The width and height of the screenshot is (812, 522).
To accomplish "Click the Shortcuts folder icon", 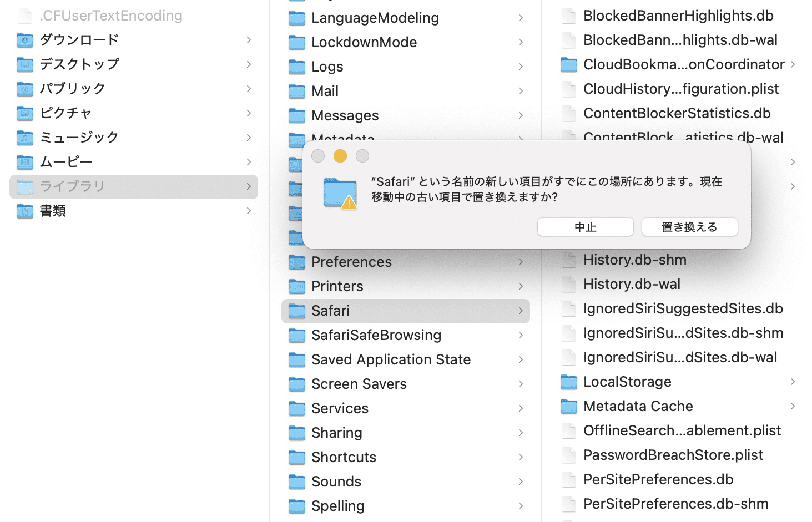I will [297, 457].
